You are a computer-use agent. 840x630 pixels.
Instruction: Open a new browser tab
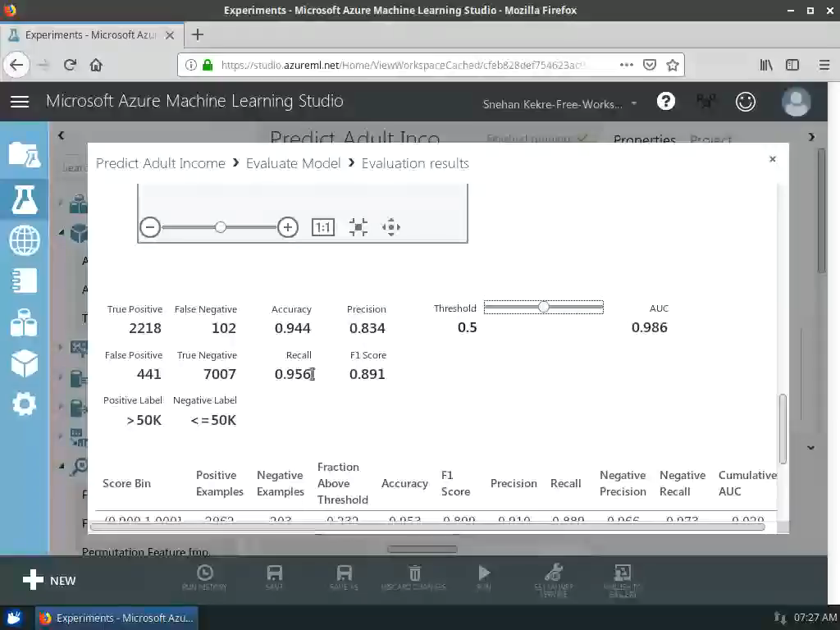198,34
